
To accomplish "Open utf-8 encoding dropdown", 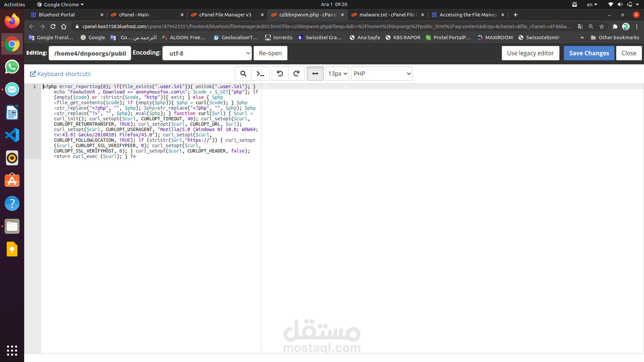I will 207,53.
